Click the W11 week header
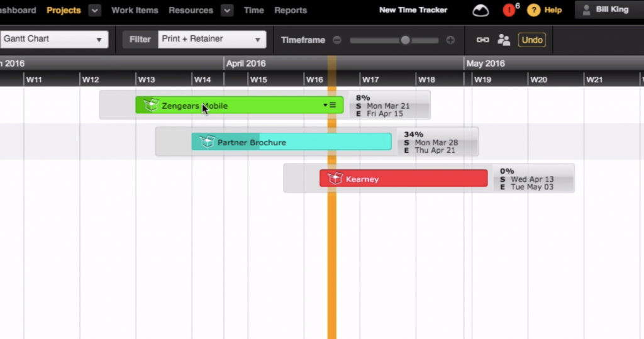This screenshot has height=339, width=644. (x=34, y=80)
